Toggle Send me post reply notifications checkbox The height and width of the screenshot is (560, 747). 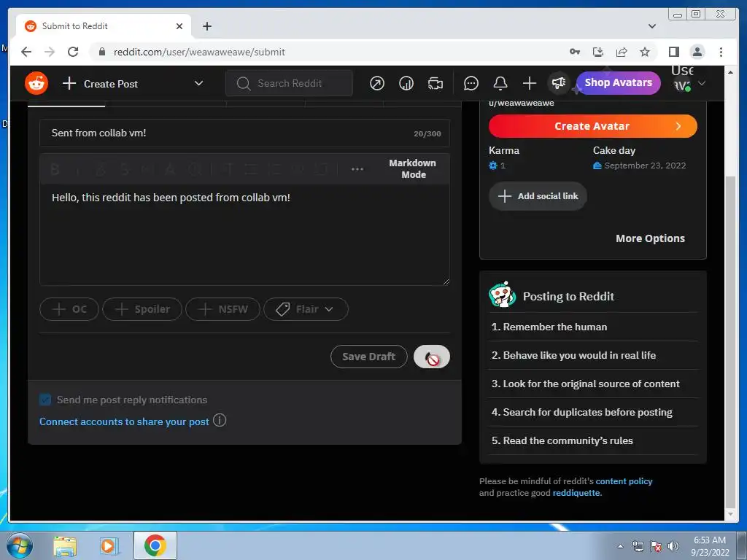pyautogui.click(x=45, y=400)
